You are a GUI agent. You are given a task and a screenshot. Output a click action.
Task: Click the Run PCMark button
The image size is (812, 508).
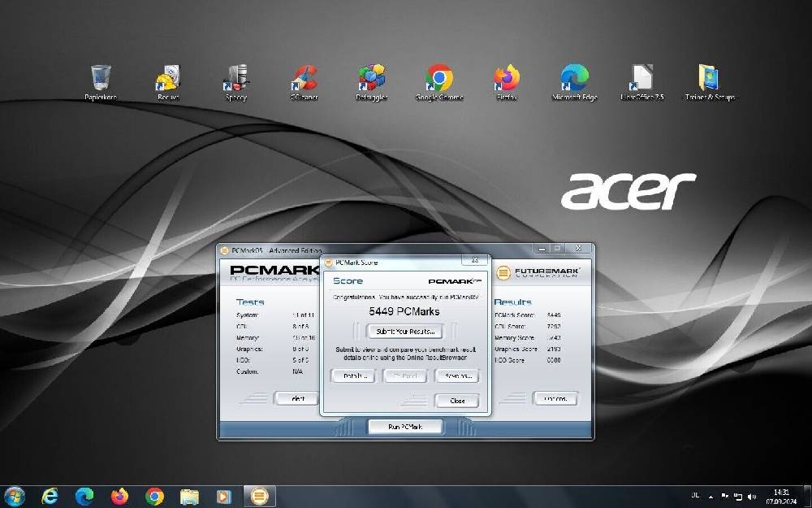pyautogui.click(x=405, y=427)
